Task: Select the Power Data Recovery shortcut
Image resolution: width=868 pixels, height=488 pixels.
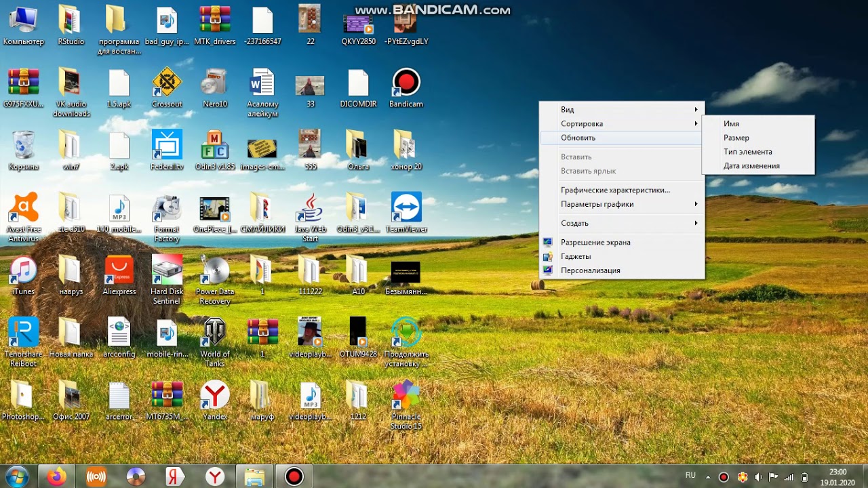Action: tap(215, 280)
